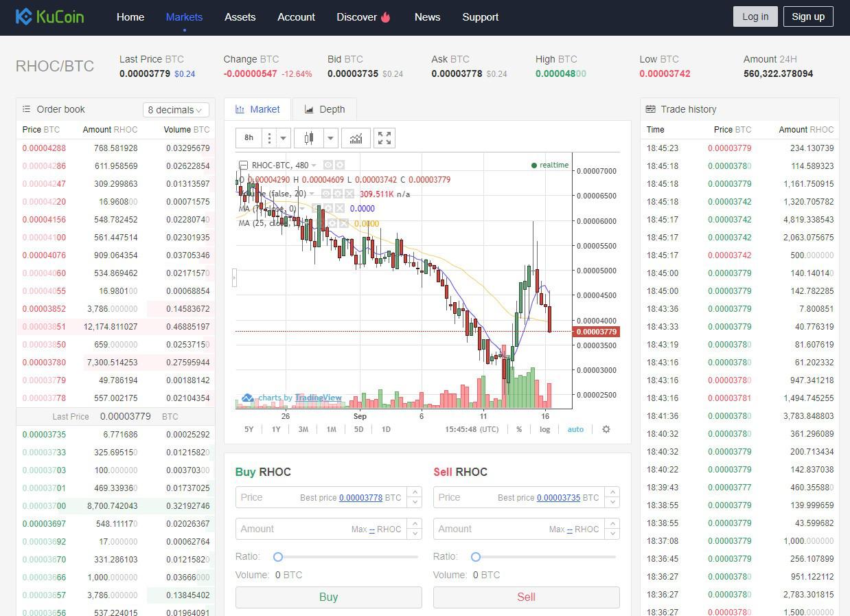Go to the Home menu
This screenshot has width=850, height=616.
(x=130, y=17)
